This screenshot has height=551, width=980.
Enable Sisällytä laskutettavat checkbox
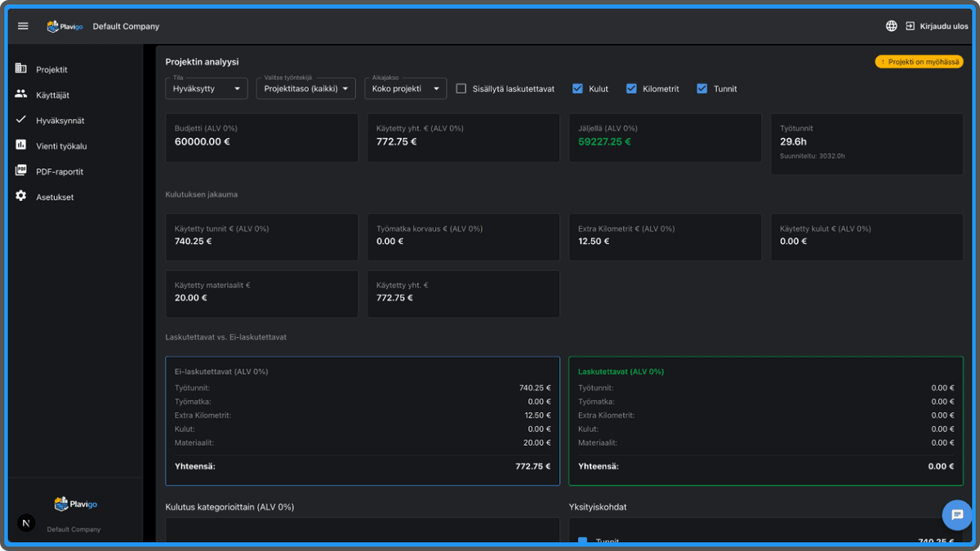461,88
